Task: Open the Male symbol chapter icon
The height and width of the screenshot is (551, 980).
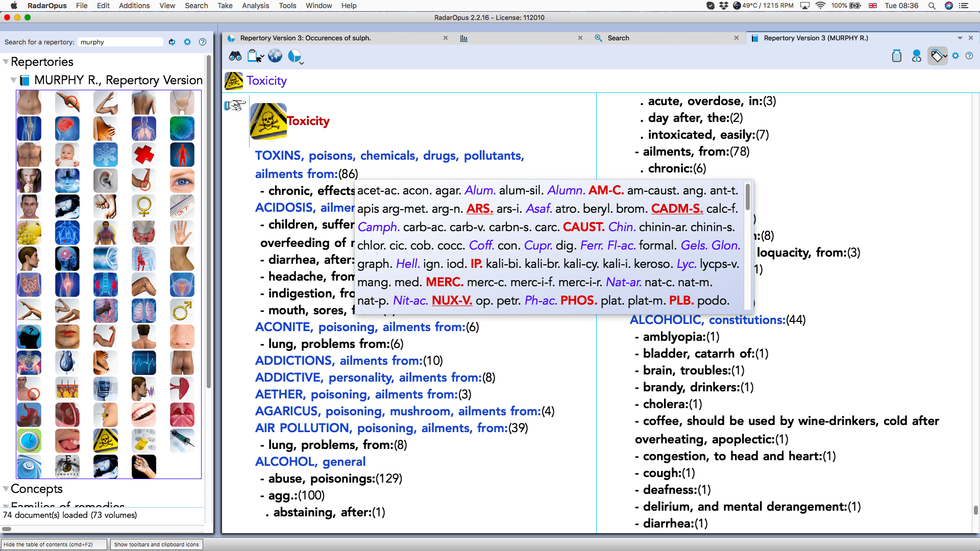Action: click(182, 311)
